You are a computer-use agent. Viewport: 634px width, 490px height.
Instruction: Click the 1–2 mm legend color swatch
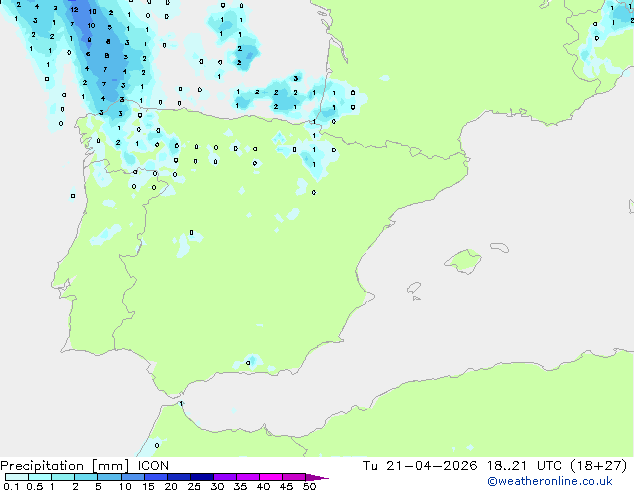point(63,477)
